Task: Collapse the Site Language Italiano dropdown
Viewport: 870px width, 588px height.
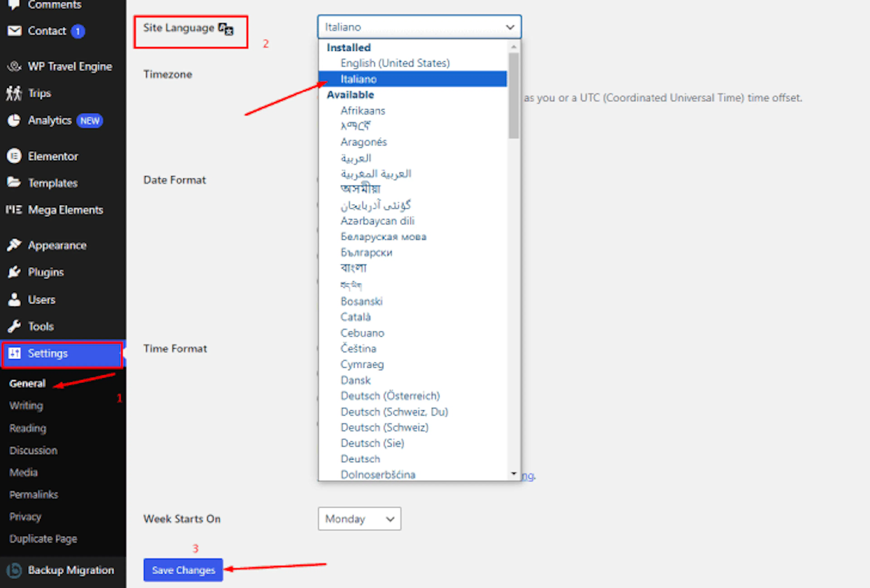Action: [419, 27]
